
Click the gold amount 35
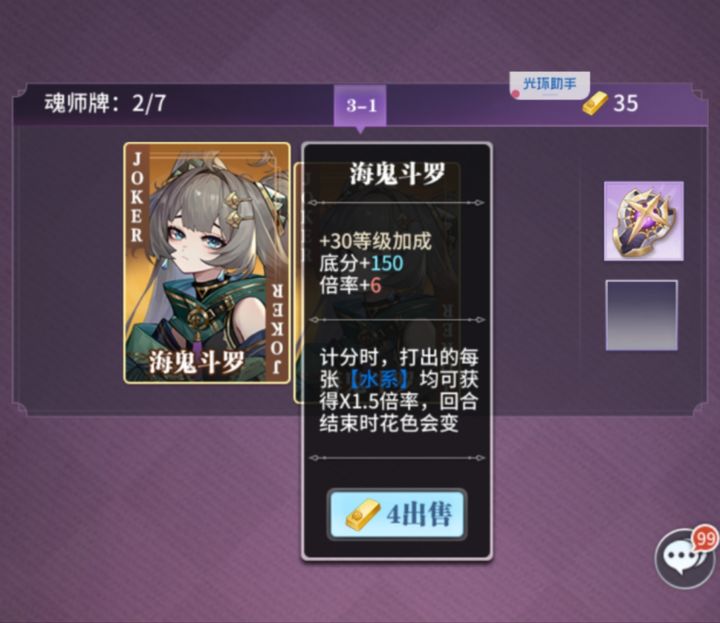coord(625,103)
